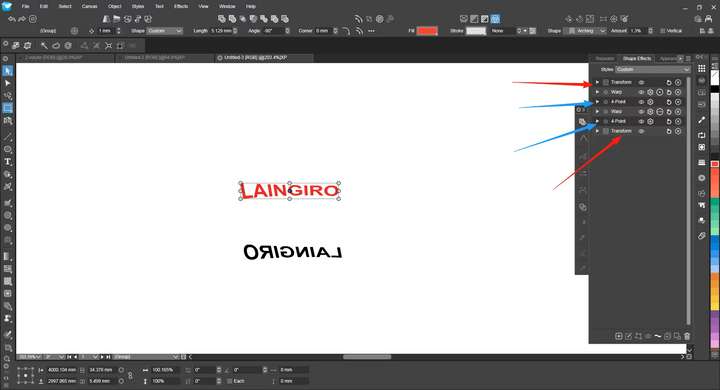Screen dimensions: 720x390
Task: Click the Undo arrow in top toolbar
Action: click(12, 19)
